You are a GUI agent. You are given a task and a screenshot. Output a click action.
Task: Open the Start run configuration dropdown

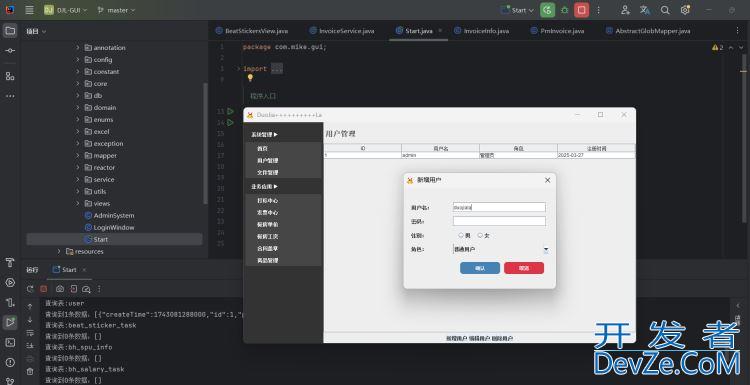[517, 10]
